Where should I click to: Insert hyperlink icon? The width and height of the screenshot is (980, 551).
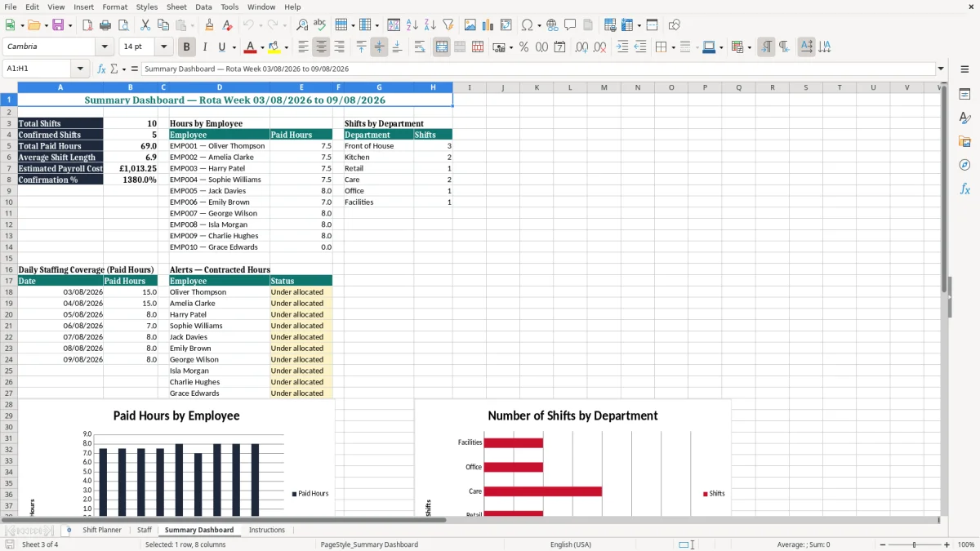pyautogui.click(x=552, y=25)
